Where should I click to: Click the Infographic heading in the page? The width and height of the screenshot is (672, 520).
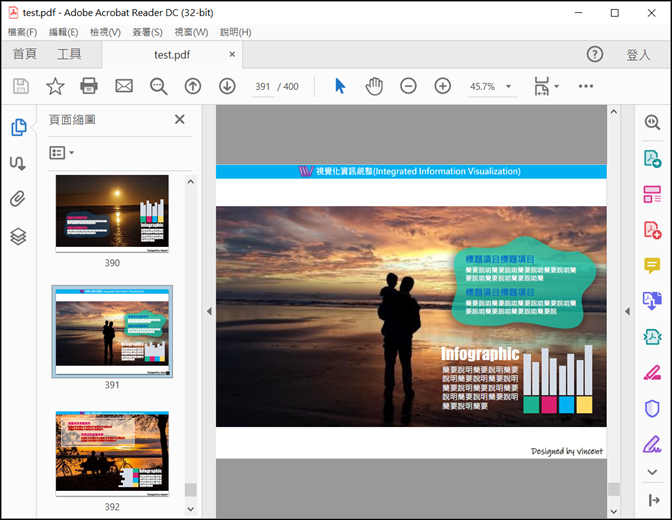tap(480, 354)
